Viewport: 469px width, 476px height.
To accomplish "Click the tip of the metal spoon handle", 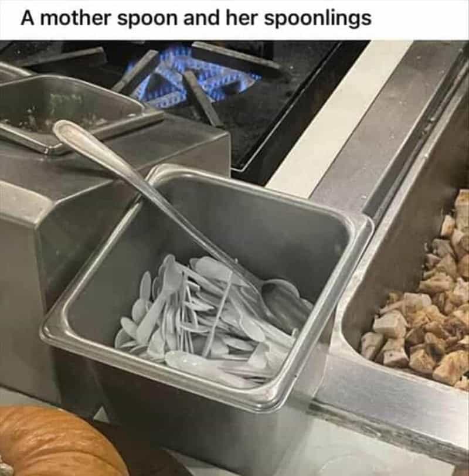I will click(62, 128).
